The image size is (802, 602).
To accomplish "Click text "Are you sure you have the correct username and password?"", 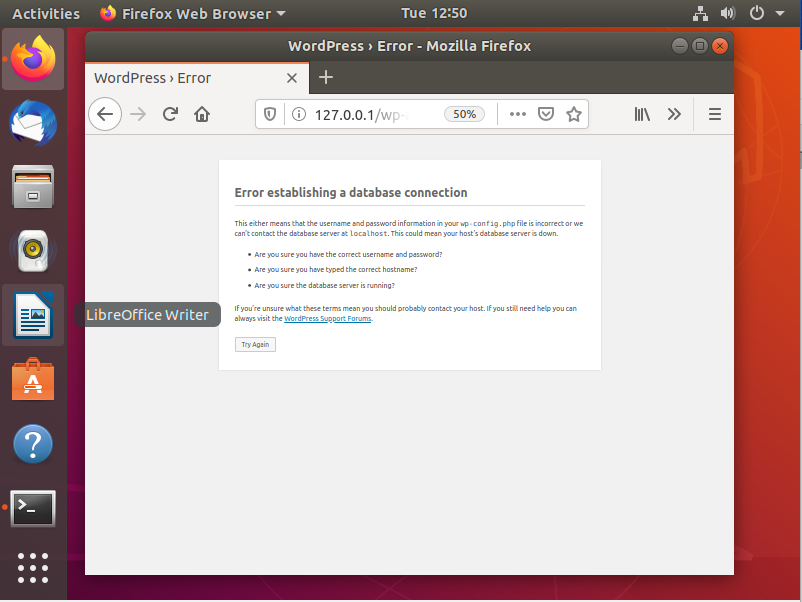I will point(348,254).
